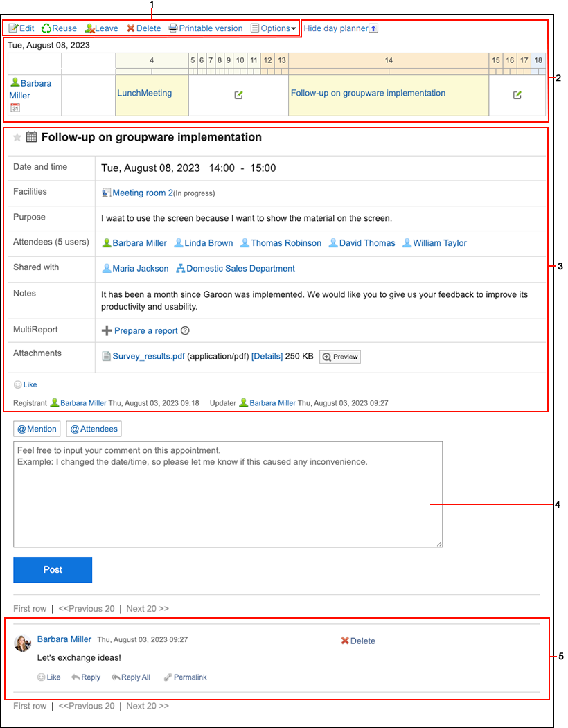
Task: Click the plus icon beside Prepare a report
Action: tap(107, 330)
